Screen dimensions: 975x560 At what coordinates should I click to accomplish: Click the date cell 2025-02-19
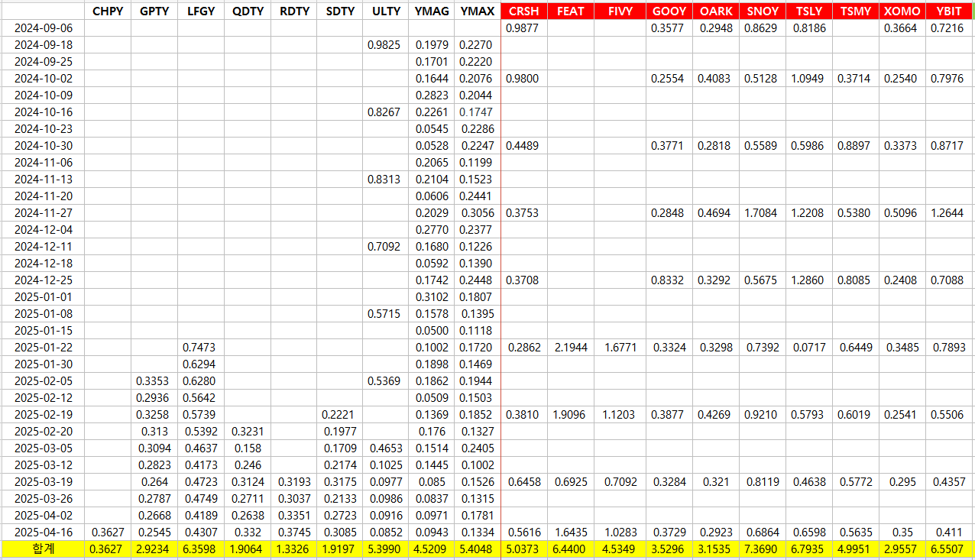click(x=44, y=414)
